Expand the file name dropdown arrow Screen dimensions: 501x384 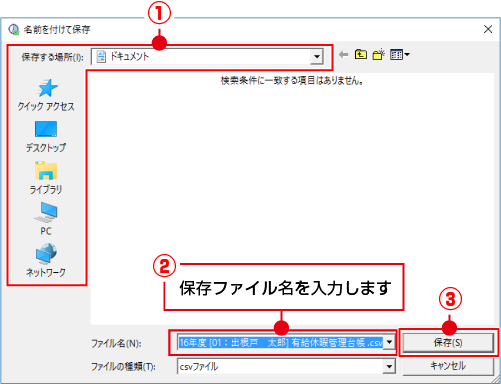tap(389, 342)
